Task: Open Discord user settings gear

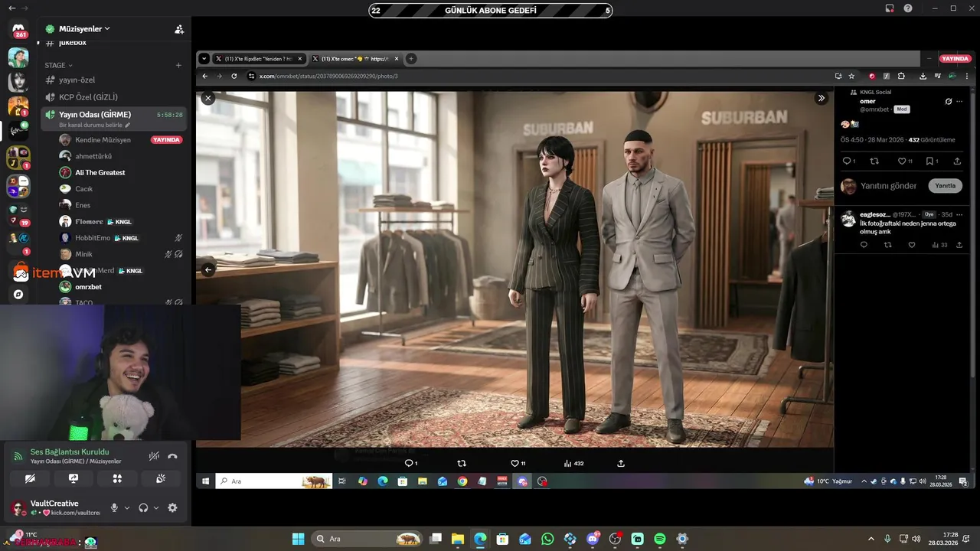Action: (172, 507)
